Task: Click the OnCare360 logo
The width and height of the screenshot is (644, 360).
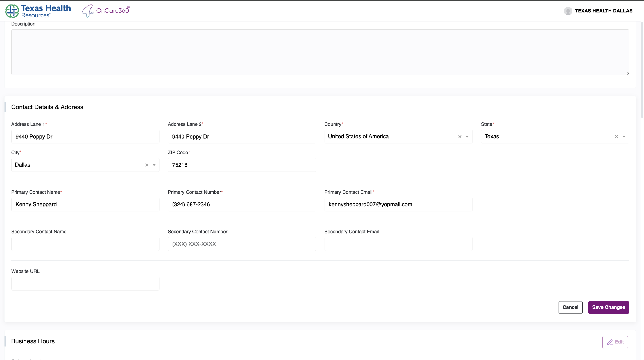Action: [106, 11]
